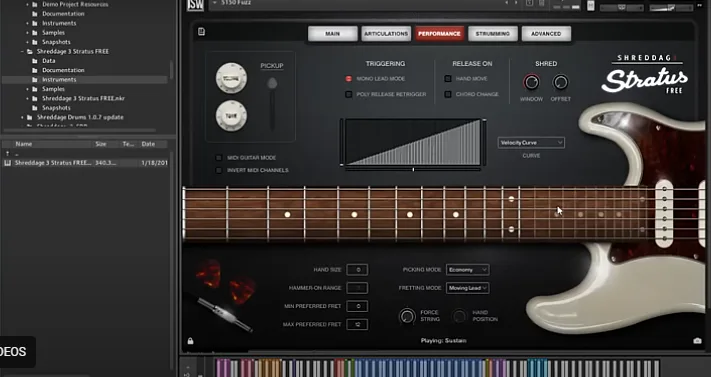Click the twelfth fret upper dot marker
The height and width of the screenshot is (377, 711).
coord(511,199)
